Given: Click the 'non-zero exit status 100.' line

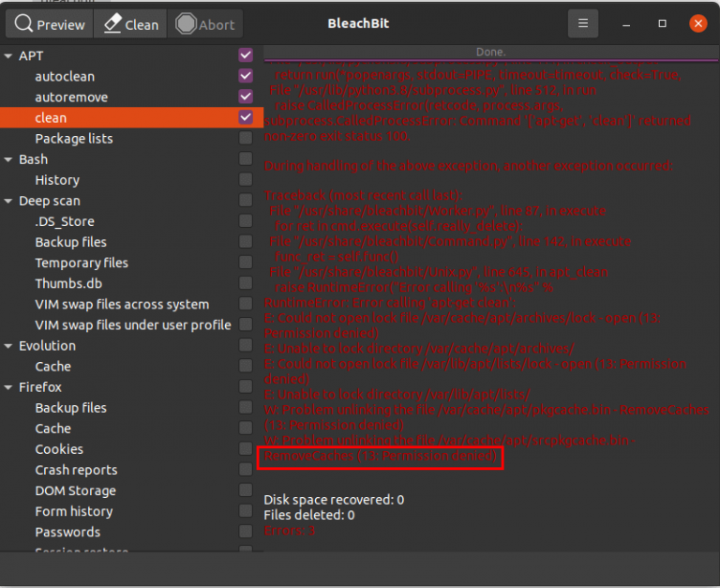Looking at the screenshot, I should tap(337, 136).
